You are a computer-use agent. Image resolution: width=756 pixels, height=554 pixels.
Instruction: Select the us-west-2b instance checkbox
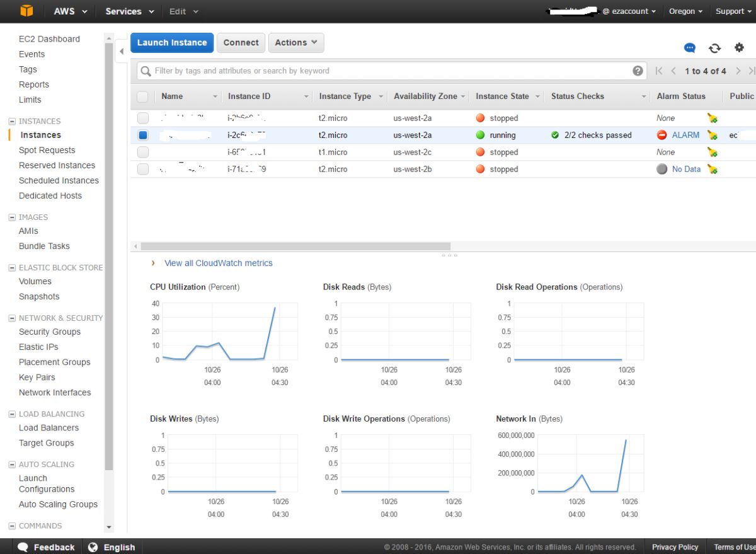(x=143, y=169)
